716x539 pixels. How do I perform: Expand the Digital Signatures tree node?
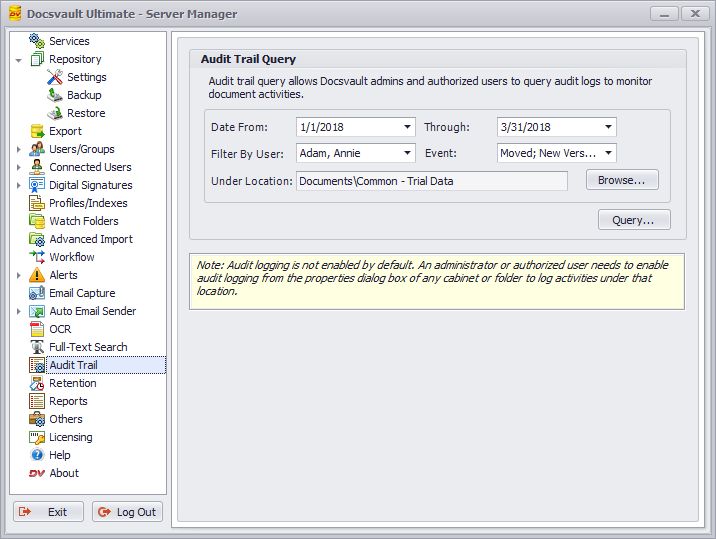pyautogui.click(x=19, y=185)
